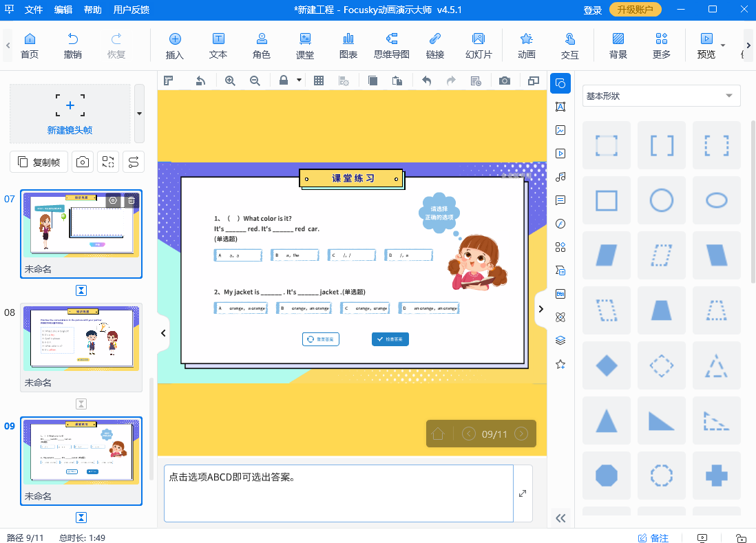Select the 文本 text tool
This screenshot has height=543, width=756.
coord(218,45)
